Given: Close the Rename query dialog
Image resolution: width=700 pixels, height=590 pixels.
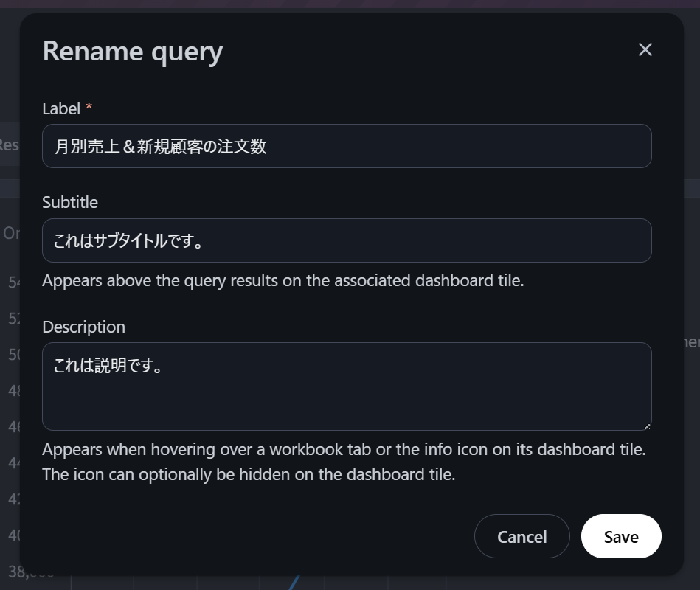Looking at the screenshot, I should click(645, 49).
